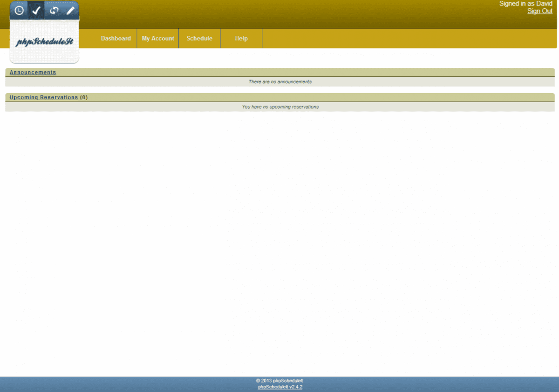
Task: Click the 'There are no announcements' message
Action: [x=280, y=82]
